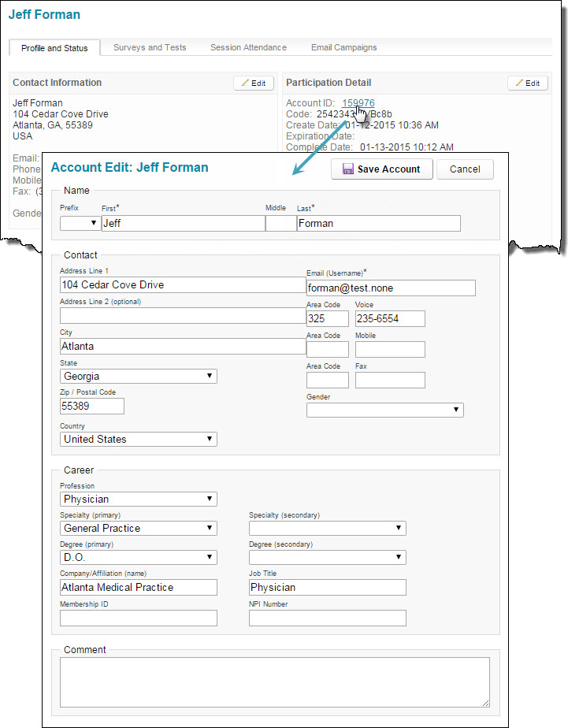
Task: Open the Profession dropdown showing Physician
Action: pos(139,499)
